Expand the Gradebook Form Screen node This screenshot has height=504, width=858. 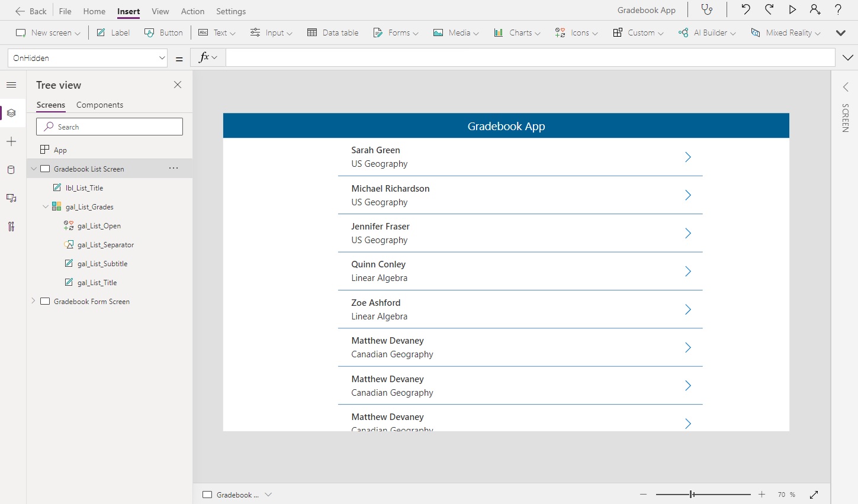click(x=34, y=301)
